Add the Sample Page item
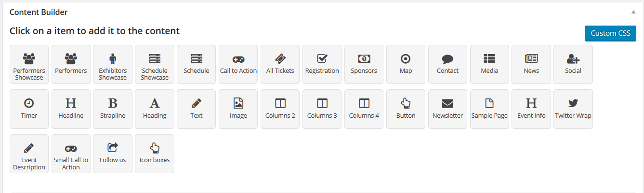 coord(489,109)
